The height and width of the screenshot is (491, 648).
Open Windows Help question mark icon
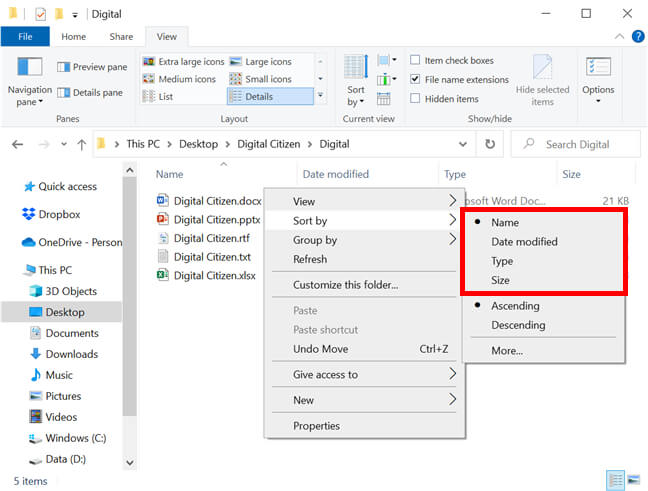coord(638,36)
